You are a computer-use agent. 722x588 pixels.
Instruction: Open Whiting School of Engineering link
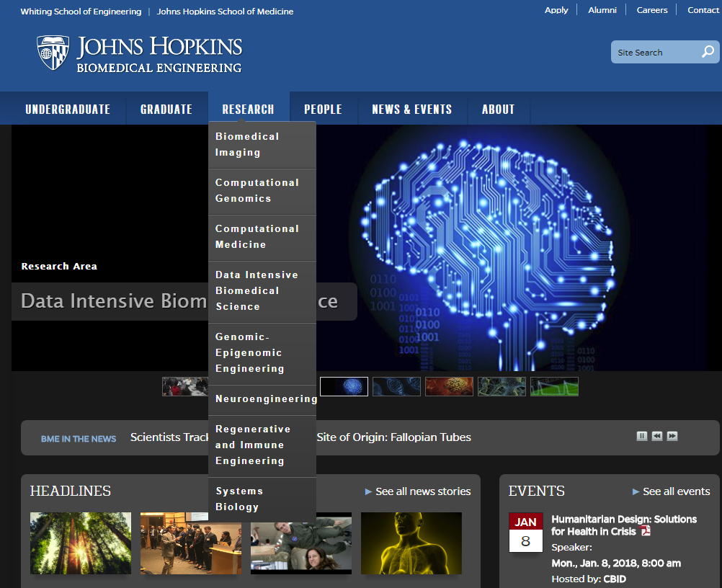pos(81,12)
